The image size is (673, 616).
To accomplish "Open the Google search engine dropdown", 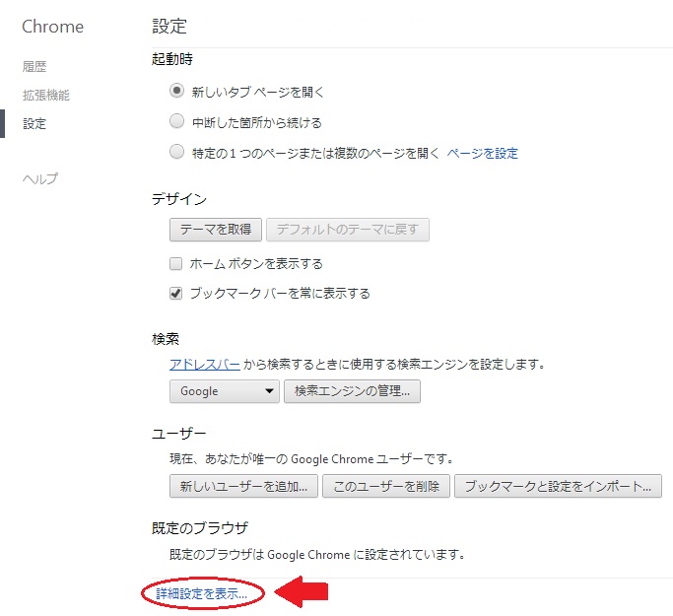I will (x=225, y=391).
